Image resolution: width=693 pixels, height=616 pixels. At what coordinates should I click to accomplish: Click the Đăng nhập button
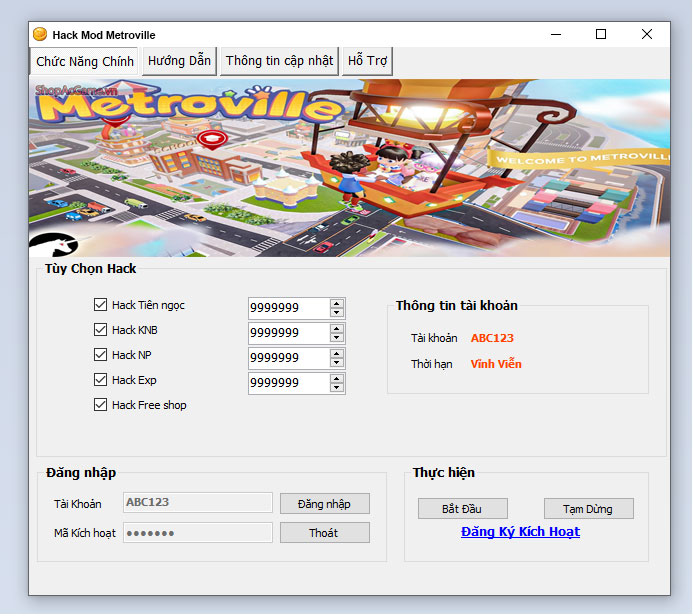coord(324,504)
